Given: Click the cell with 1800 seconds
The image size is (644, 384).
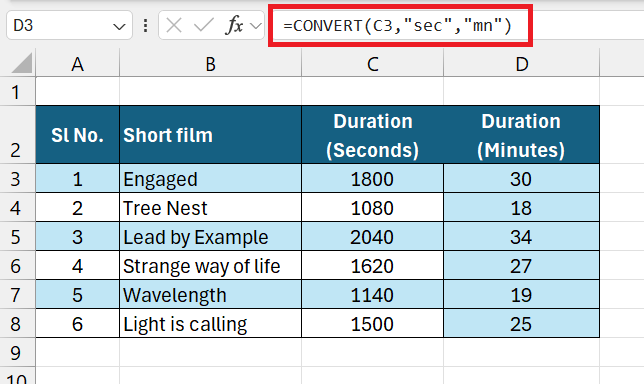Looking at the screenshot, I should tap(373, 178).
